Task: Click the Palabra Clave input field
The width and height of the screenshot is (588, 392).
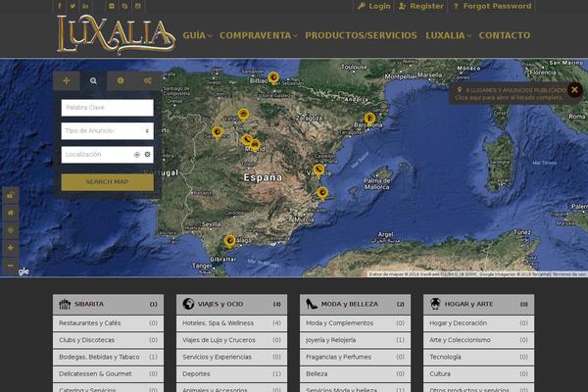Action: pos(107,108)
